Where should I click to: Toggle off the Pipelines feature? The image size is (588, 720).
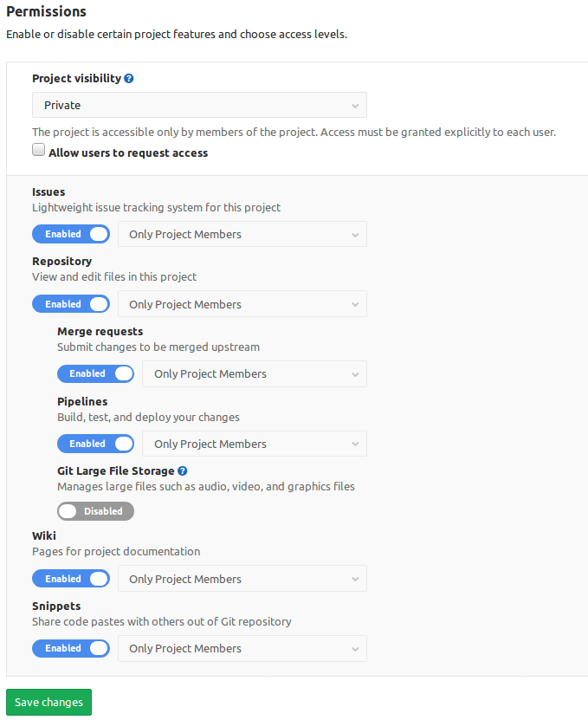click(x=95, y=444)
